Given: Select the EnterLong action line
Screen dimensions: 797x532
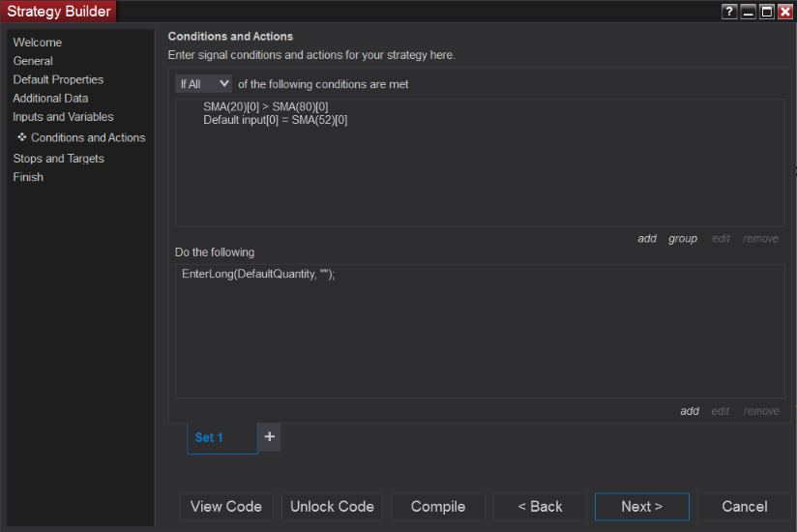Looking at the screenshot, I should 258,275.
